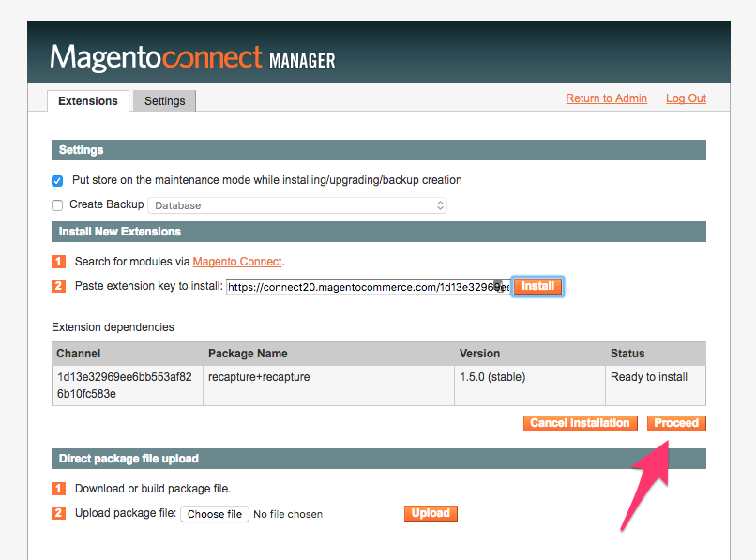Click the Create Backup label
Viewport: 756px width, 560px height.
pos(107,204)
